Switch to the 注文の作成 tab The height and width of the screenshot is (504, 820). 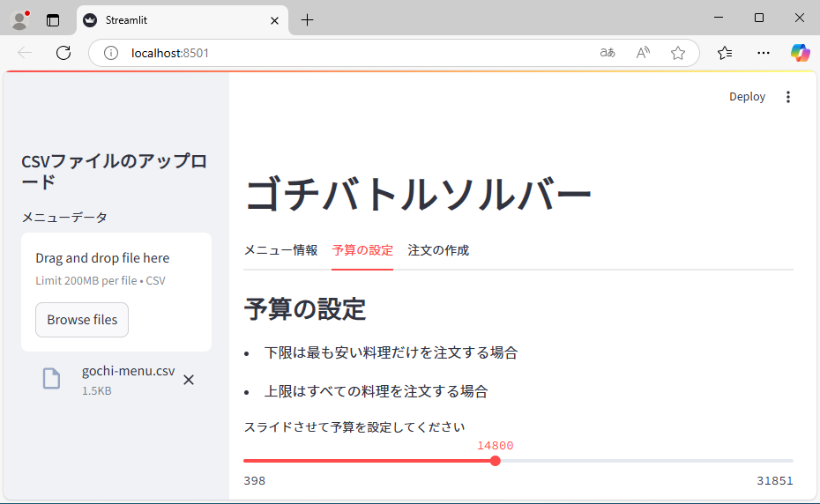tap(438, 250)
